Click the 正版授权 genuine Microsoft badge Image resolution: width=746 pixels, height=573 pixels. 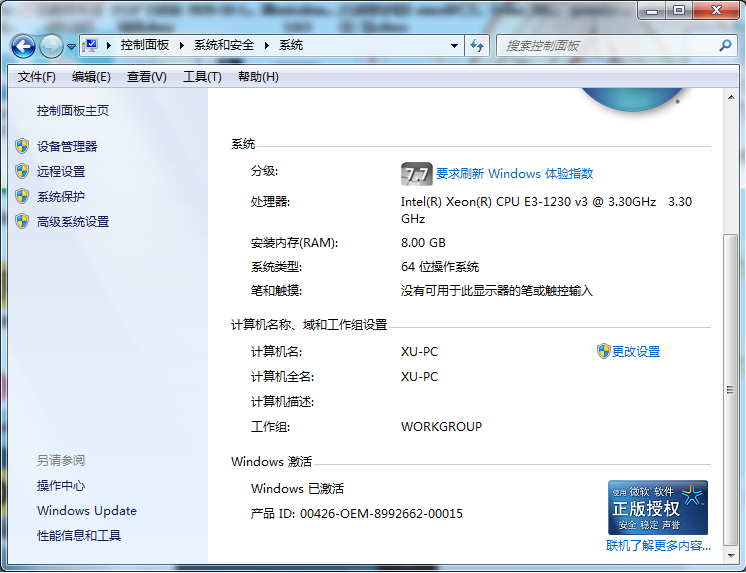(658, 507)
